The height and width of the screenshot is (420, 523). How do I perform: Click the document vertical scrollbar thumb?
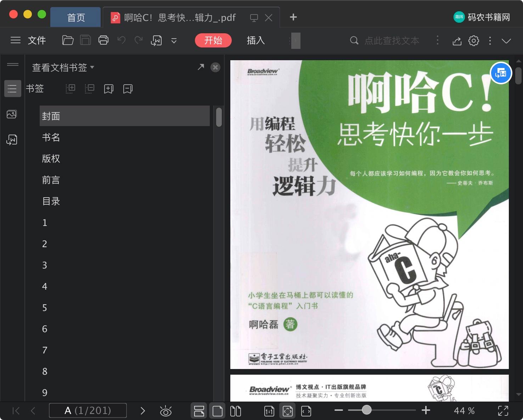[x=518, y=75]
